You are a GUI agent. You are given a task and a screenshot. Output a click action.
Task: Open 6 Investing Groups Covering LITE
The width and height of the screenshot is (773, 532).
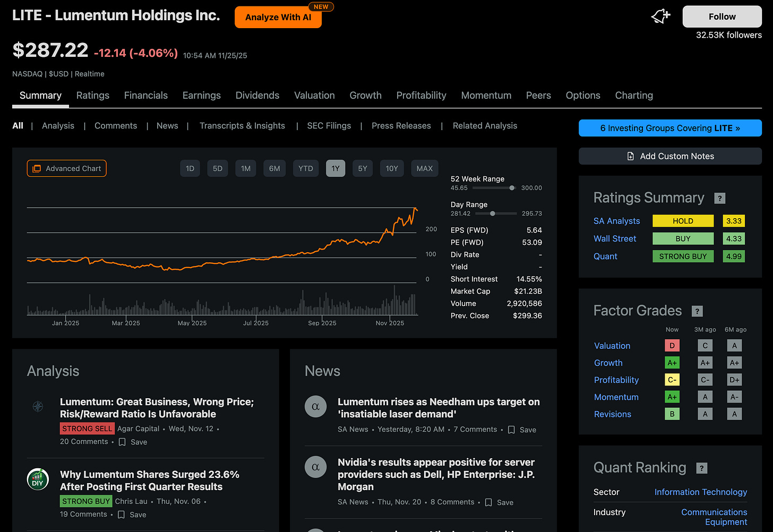[670, 128]
